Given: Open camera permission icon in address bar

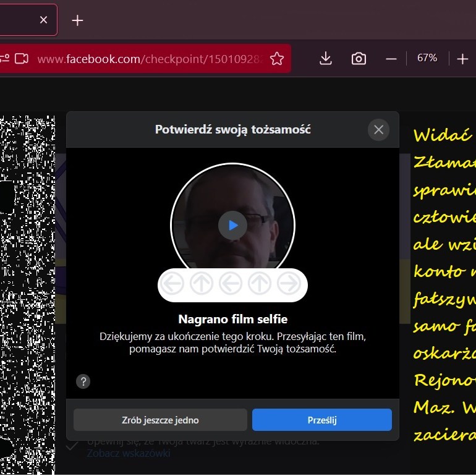Looking at the screenshot, I should (22, 59).
